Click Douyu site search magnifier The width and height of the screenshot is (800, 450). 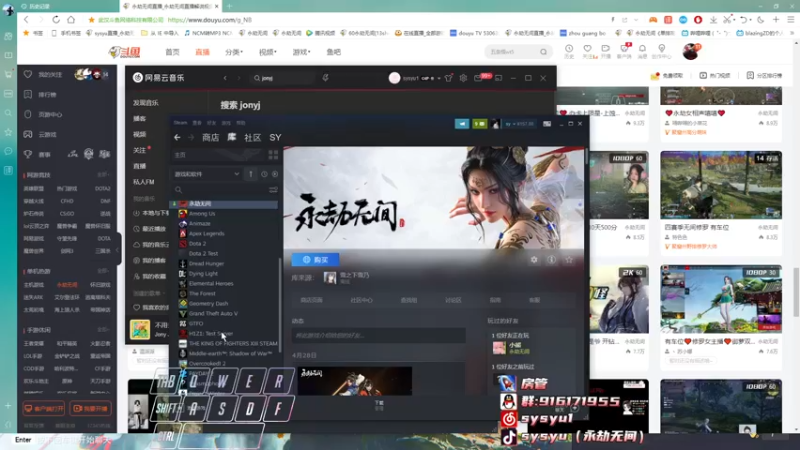[543, 52]
